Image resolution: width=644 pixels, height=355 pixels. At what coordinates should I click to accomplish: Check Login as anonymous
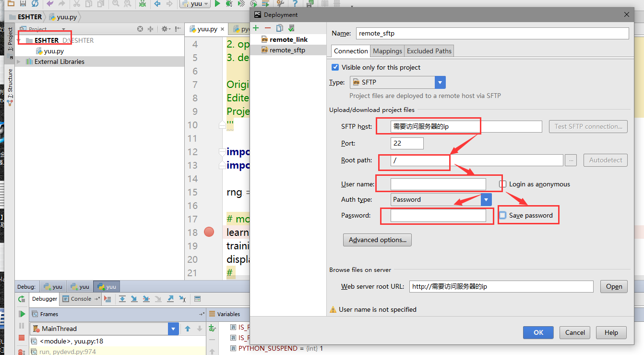(503, 184)
